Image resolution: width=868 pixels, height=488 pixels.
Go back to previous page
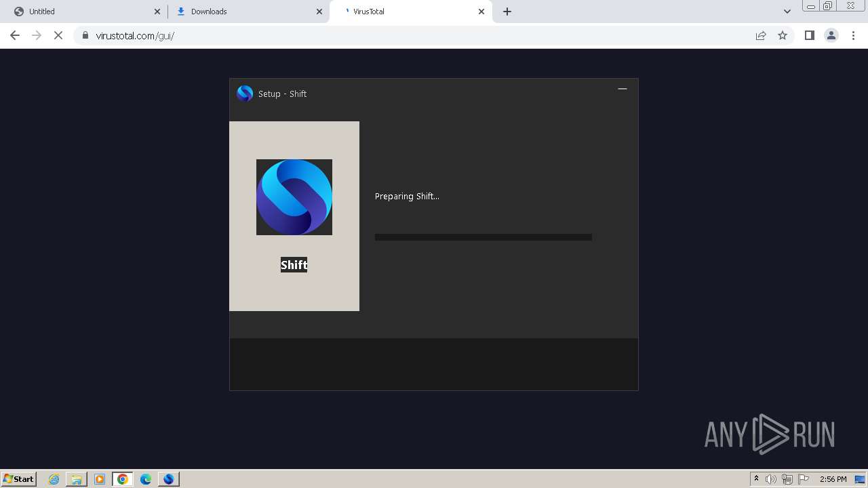tap(15, 35)
